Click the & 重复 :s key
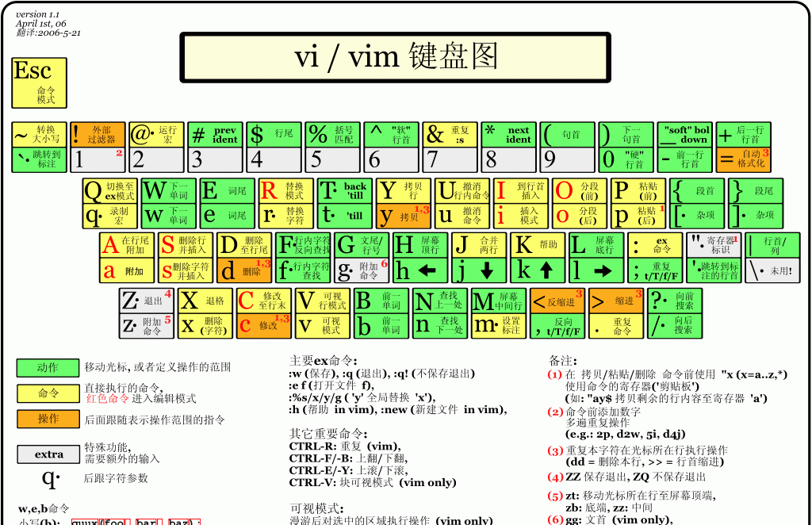 [450, 135]
